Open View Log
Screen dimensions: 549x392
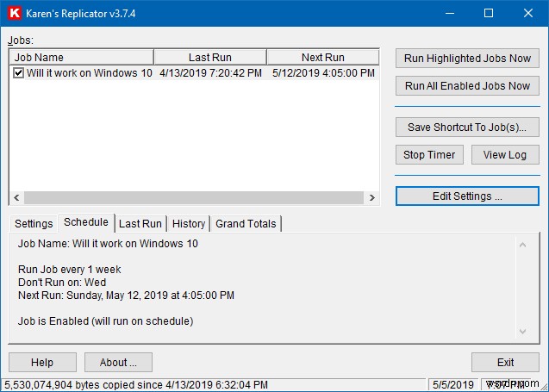point(505,155)
